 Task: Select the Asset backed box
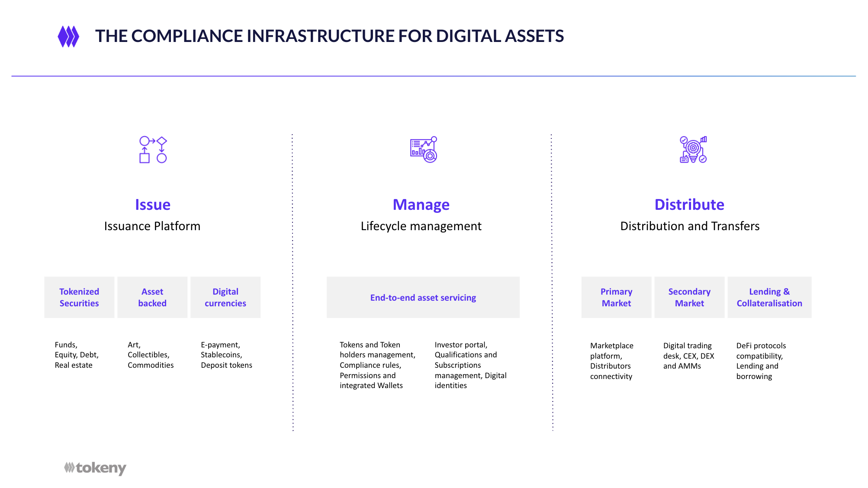152,298
